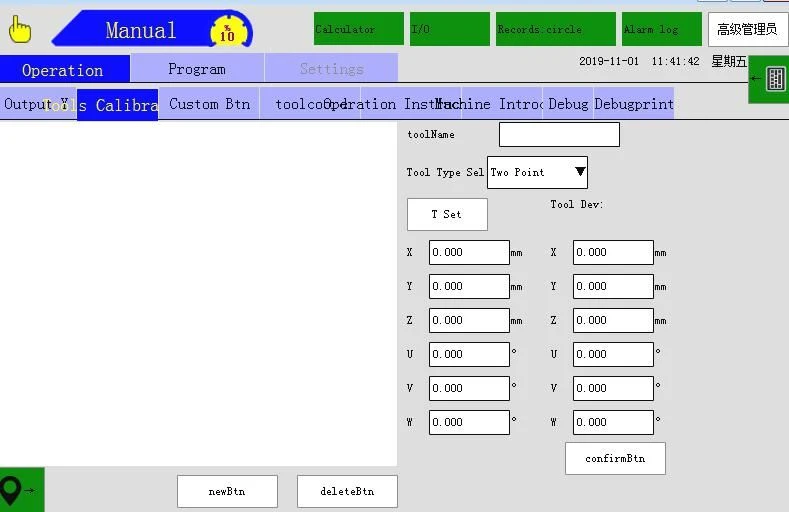The image size is (789, 512).
Task: Click the left Y value field
Action: (x=469, y=286)
